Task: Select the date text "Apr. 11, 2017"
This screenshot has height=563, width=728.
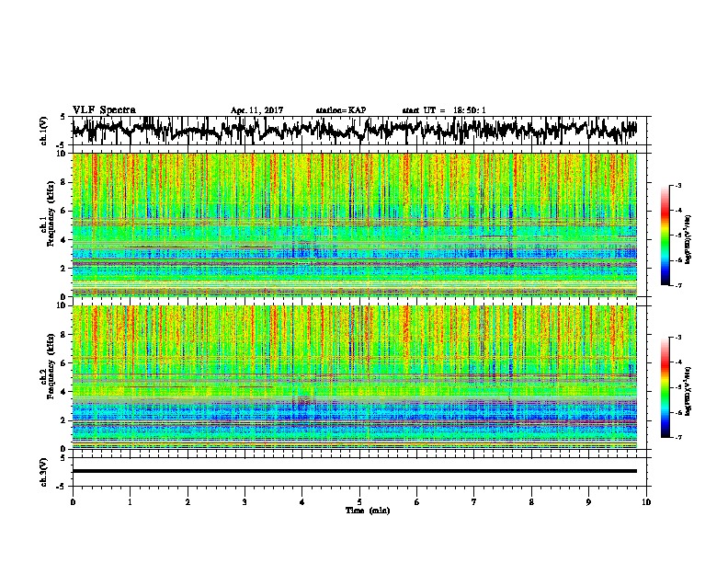Action: tap(256, 110)
